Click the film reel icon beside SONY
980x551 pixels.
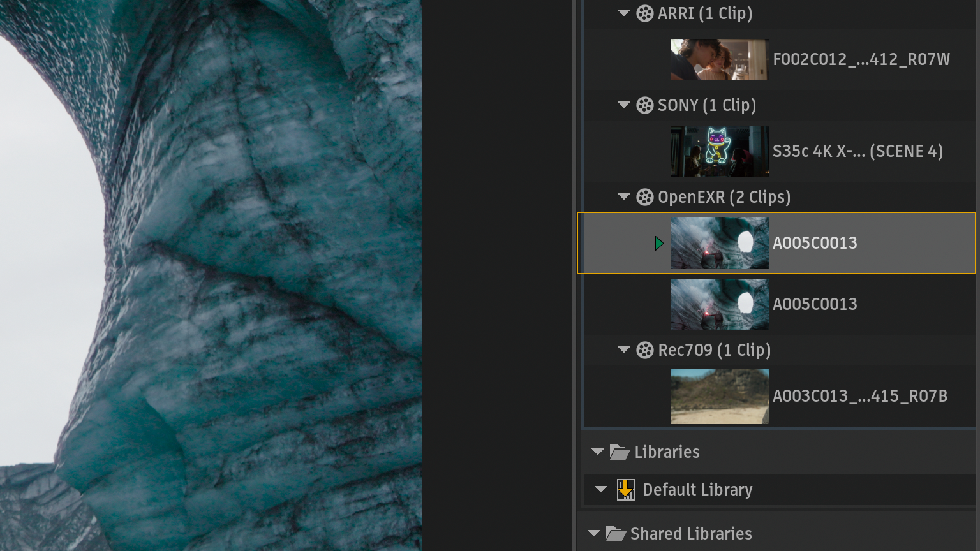pyautogui.click(x=645, y=105)
